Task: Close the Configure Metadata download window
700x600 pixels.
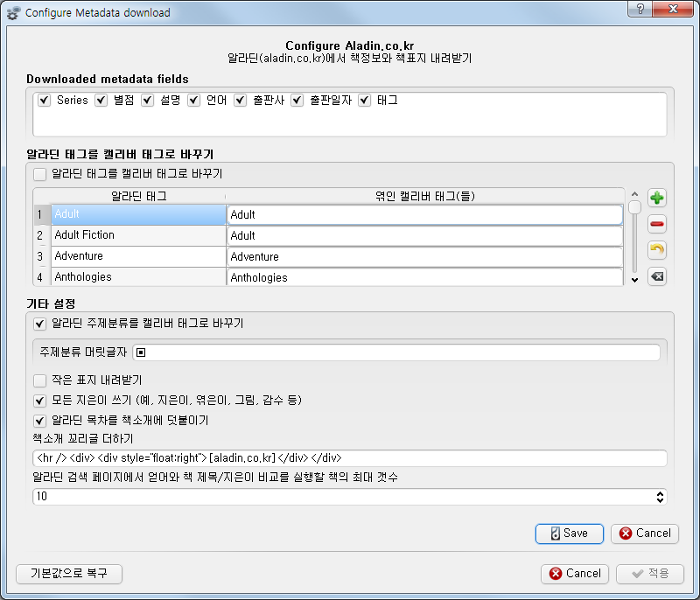Action: pyautogui.click(x=673, y=9)
